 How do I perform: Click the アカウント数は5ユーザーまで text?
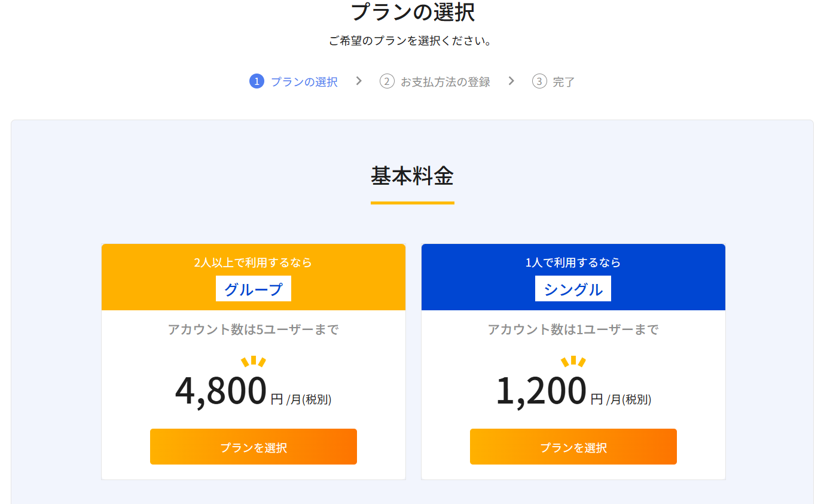click(x=253, y=329)
